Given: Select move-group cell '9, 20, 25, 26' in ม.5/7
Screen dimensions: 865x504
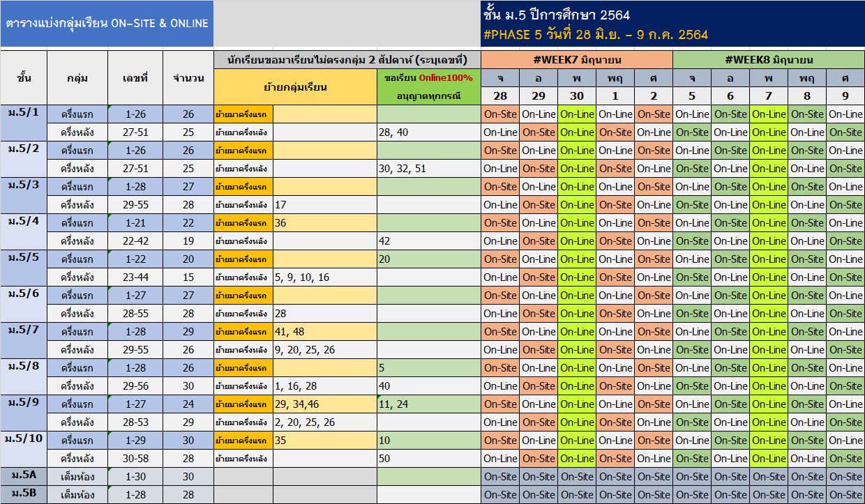Looking at the screenshot, I should (x=325, y=350).
